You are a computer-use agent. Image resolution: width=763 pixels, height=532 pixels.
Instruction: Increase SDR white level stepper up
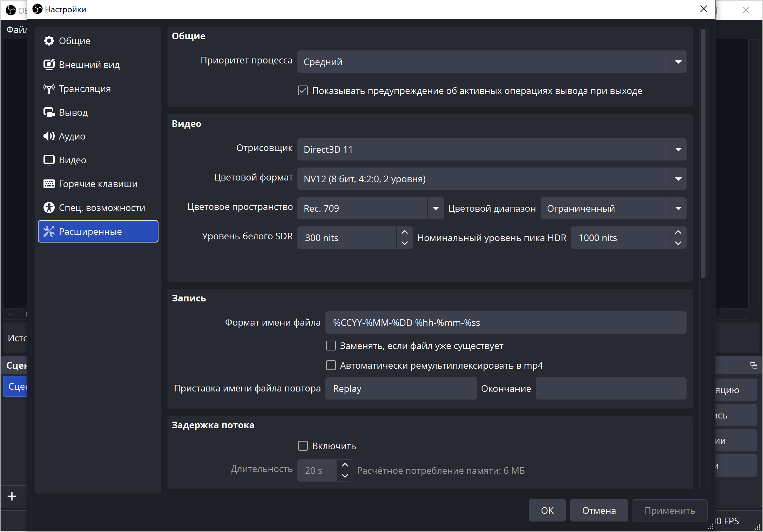(x=405, y=232)
